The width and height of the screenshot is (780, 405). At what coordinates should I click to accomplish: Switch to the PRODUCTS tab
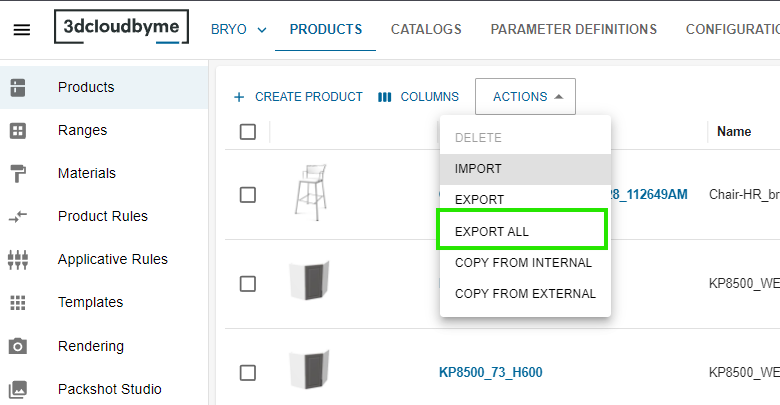pos(326,30)
